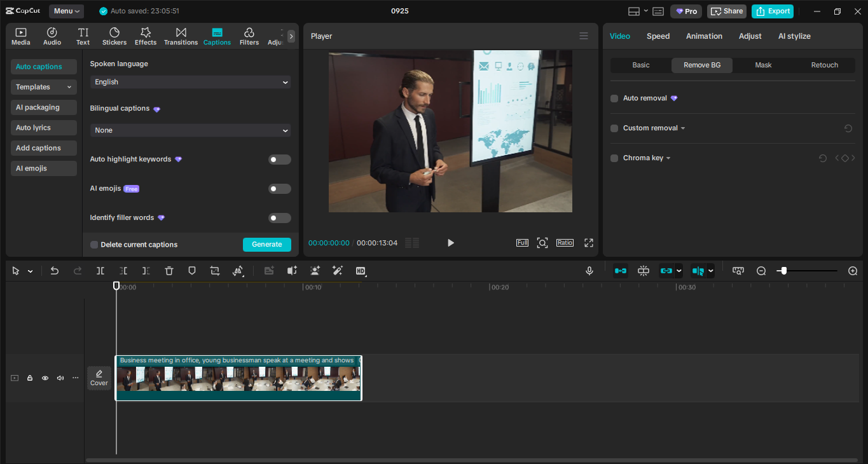Expand the Templates sidebar section
Viewport: 868px width, 464px height.
coord(43,87)
